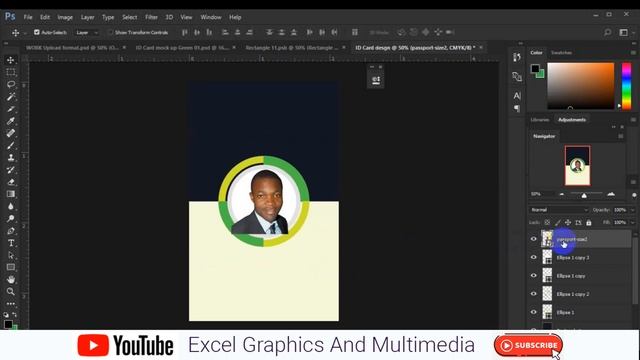Open the Filter menu
The width and height of the screenshot is (640, 360).
click(x=151, y=17)
